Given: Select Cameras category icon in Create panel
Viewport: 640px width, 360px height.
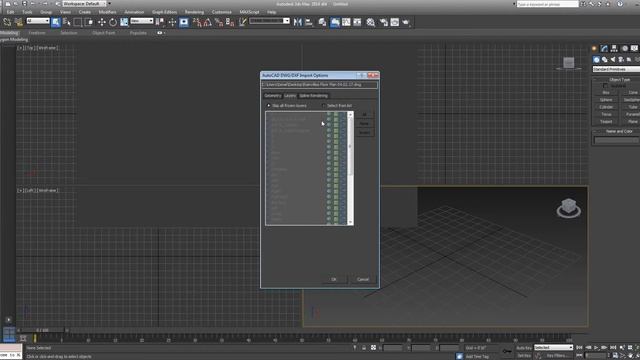Looking at the screenshot, I should tap(621, 60).
